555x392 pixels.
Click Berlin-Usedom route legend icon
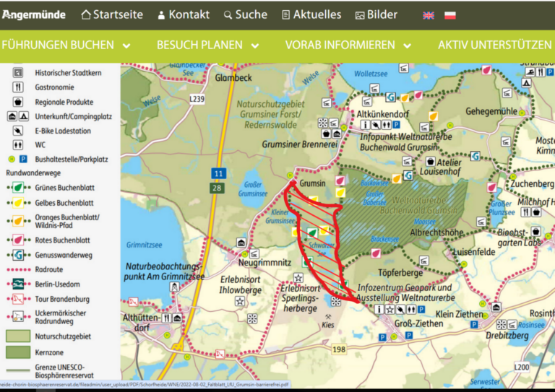(17, 284)
